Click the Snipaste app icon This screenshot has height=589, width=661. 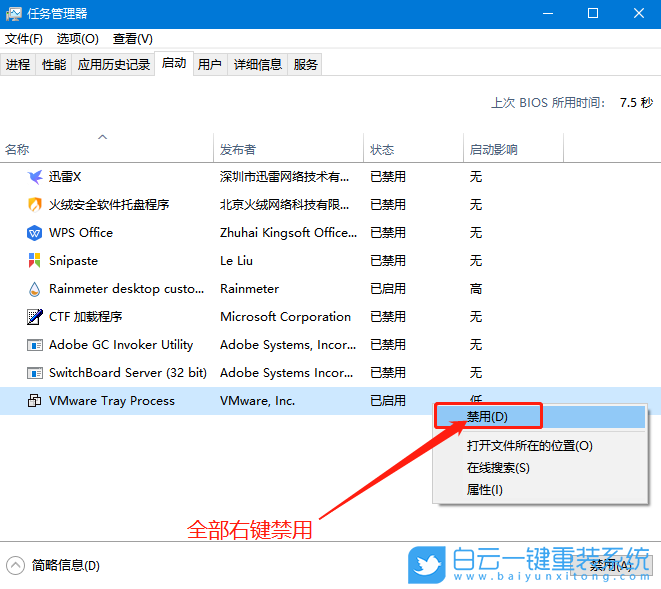(35, 261)
